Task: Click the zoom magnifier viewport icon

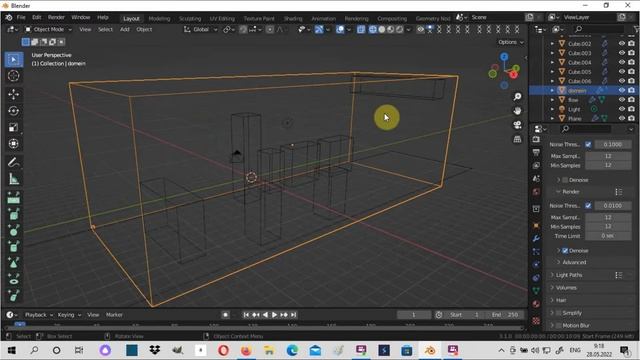Action: point(517,97)
